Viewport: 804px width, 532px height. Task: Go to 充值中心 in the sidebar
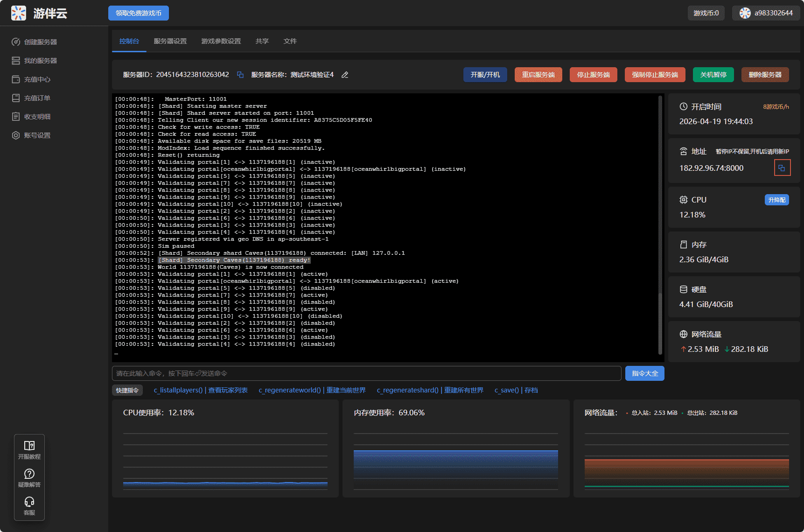[x=31, y=79]
